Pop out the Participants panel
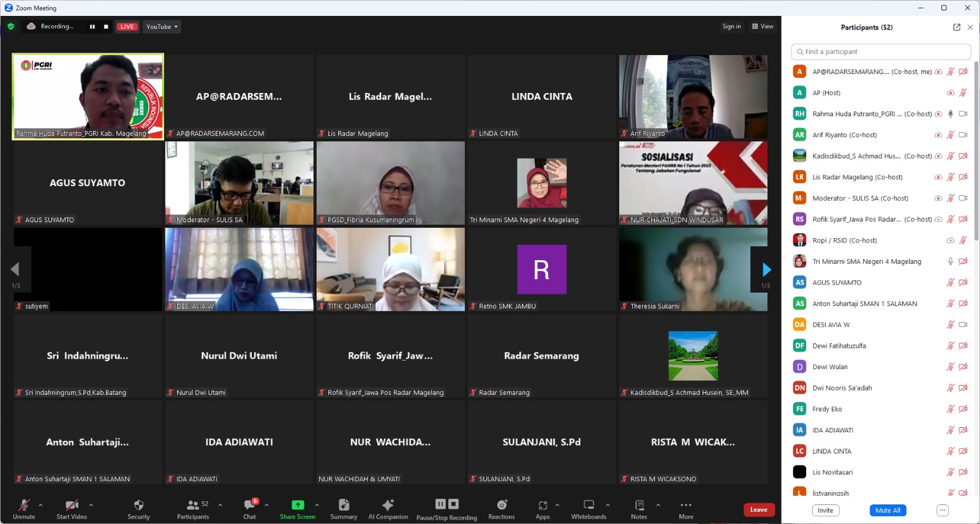Screen dimensions: 980x524 click(x=957, y=27)
